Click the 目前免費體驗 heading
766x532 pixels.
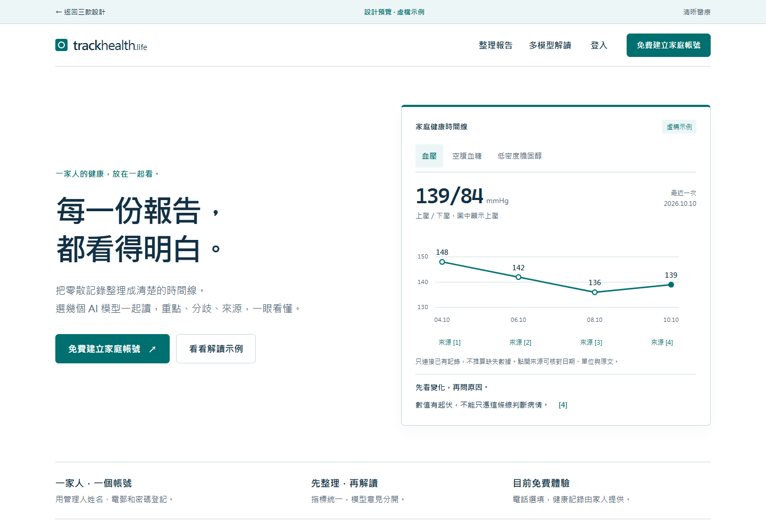542,483
